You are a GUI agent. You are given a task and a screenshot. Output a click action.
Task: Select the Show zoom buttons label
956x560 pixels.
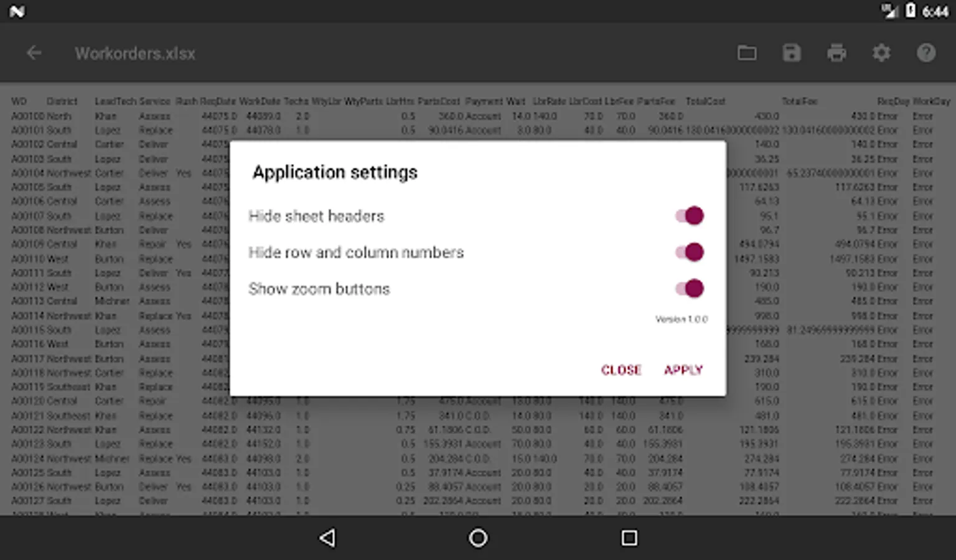pos(319,289)
